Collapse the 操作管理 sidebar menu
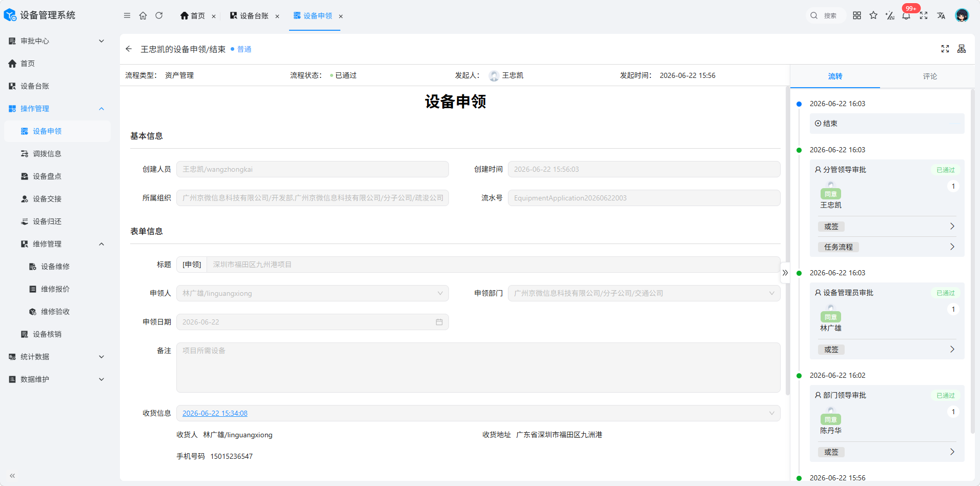 [56, 109]
